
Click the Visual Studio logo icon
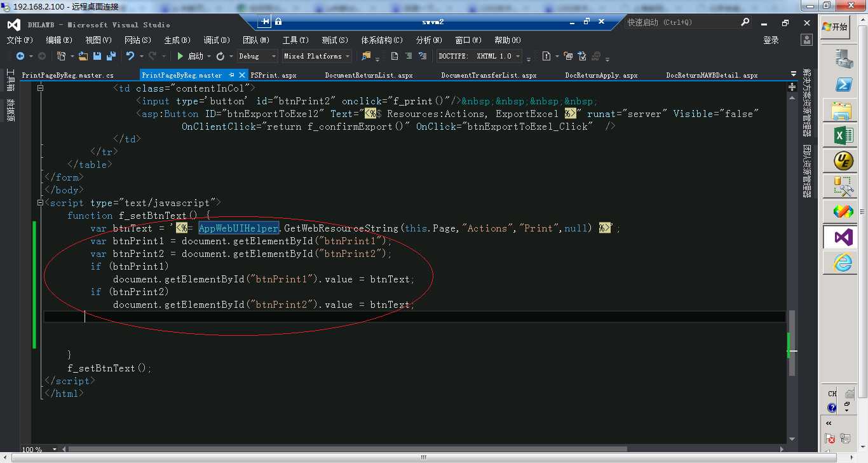click(x=13, y=25)
